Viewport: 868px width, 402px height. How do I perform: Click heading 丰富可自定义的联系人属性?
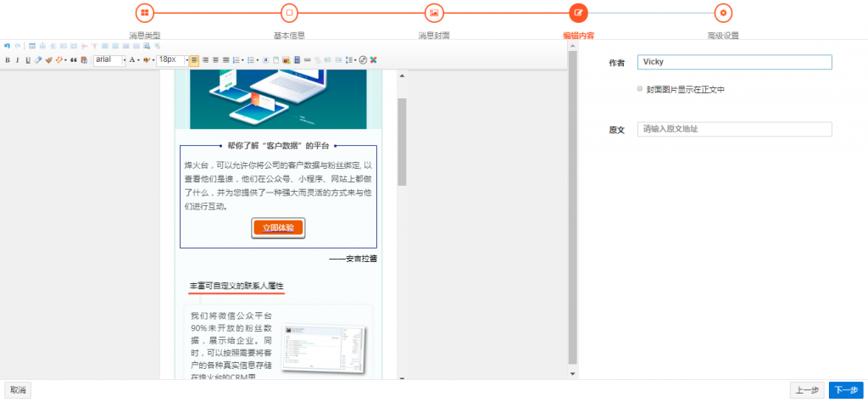236,286
